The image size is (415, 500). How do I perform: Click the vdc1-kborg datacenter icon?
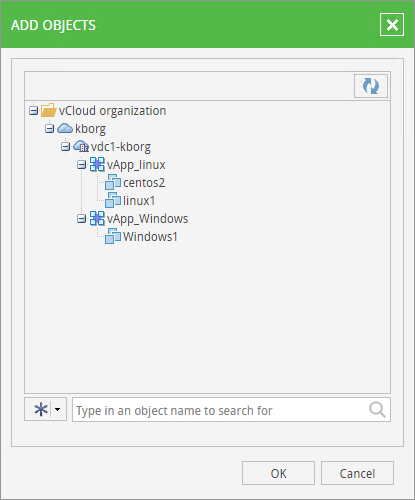click(81, 146)
